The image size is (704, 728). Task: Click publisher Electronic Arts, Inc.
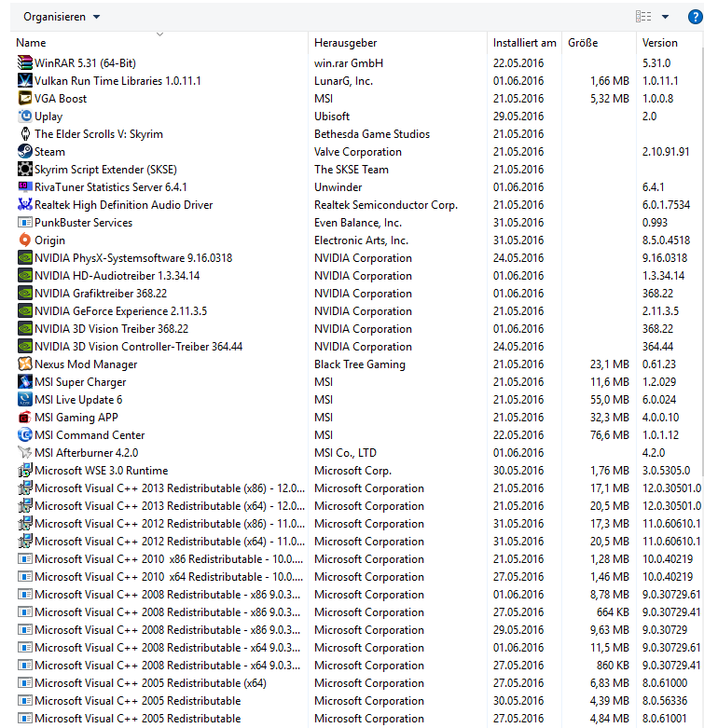[361, 240]
